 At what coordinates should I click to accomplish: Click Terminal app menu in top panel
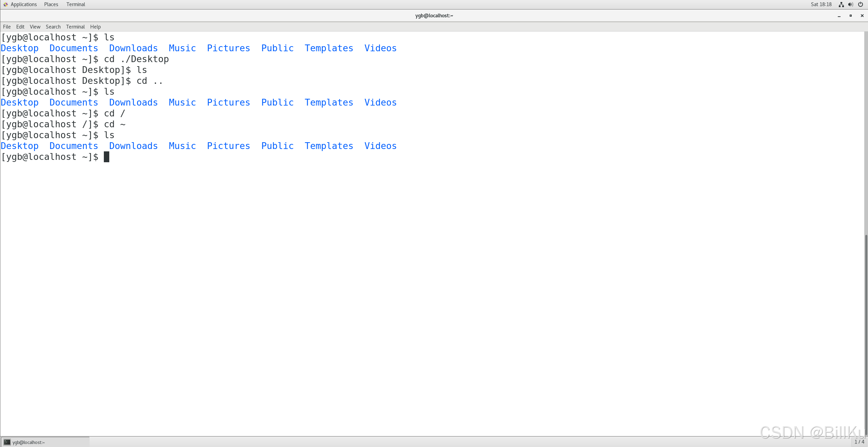point(76,4)
